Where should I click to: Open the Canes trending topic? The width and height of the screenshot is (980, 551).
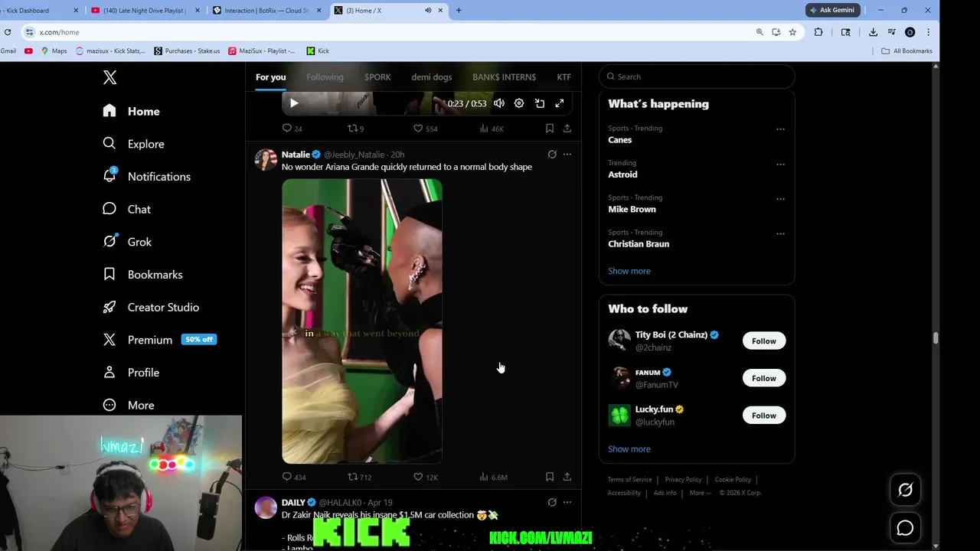620,140
